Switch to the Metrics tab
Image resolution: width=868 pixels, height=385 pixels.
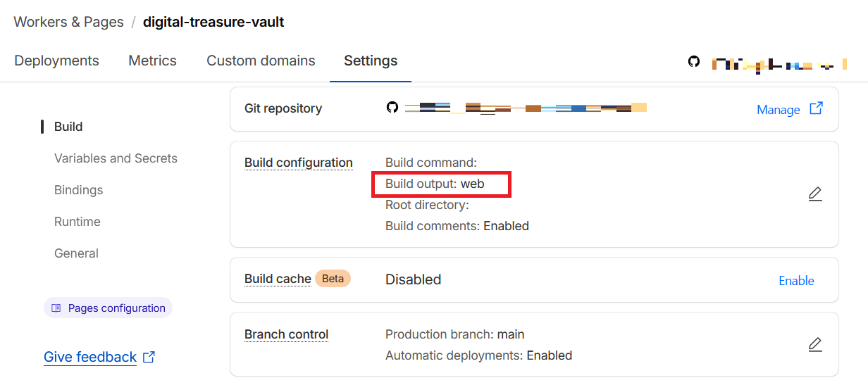(152, 61)
